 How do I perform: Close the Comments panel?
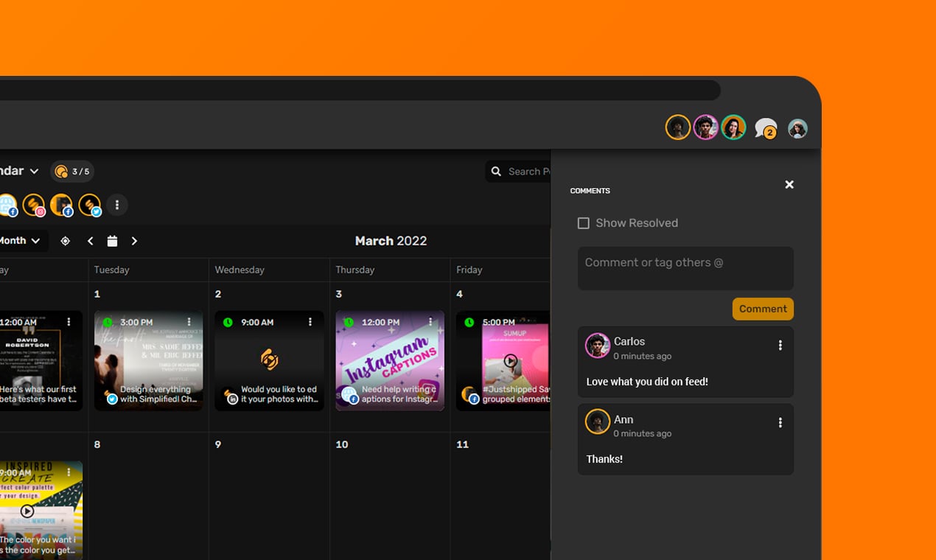(x=789, y=184)
